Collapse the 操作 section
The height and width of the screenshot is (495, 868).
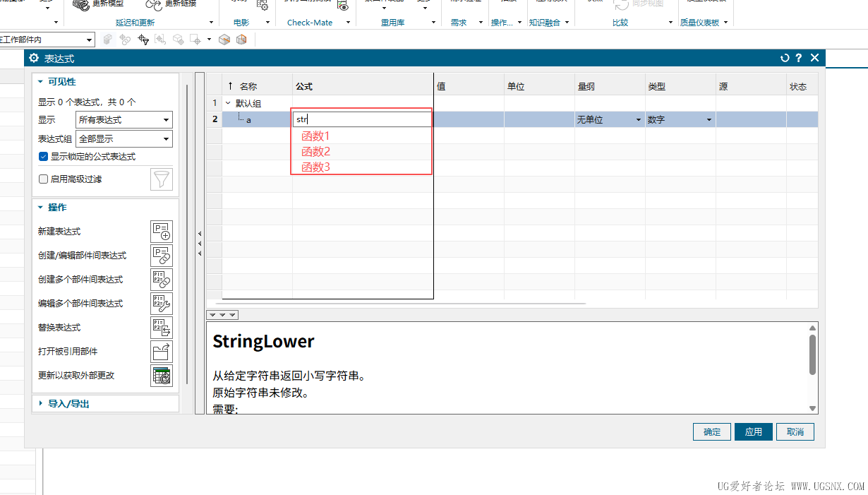41,208
